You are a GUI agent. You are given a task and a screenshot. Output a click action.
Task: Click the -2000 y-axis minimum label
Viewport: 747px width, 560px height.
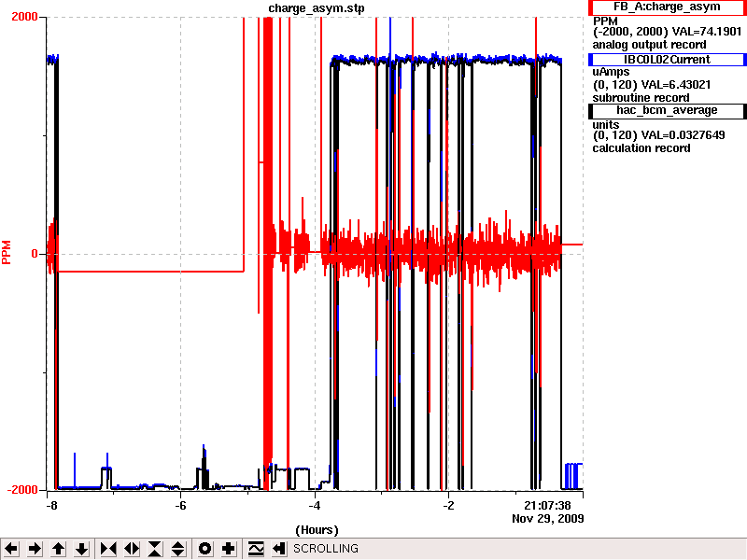point(21,490)
